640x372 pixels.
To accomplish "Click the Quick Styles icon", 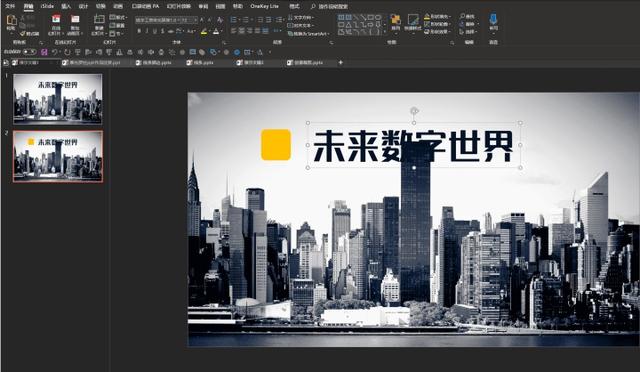I will coord(413,19).
